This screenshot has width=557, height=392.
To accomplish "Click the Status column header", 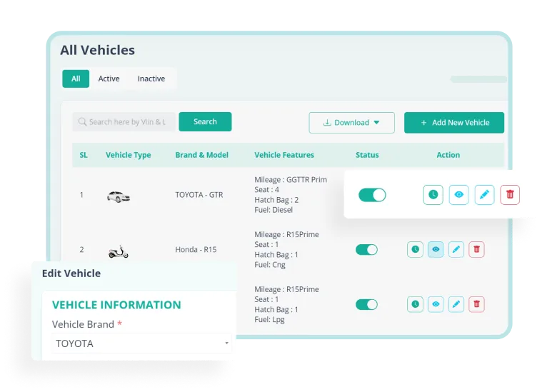I will 367,155.
